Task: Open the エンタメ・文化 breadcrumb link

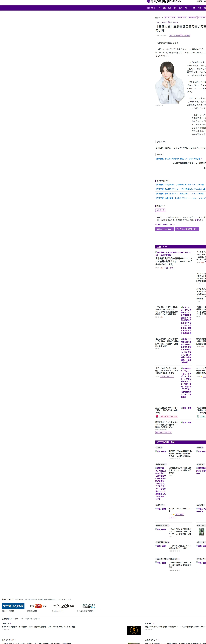Action: pos(166,22)
